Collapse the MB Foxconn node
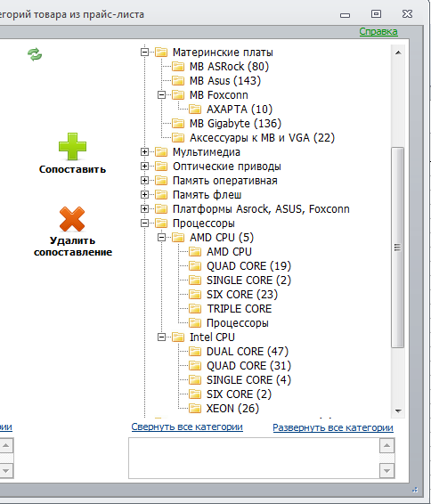 (162, 94)
